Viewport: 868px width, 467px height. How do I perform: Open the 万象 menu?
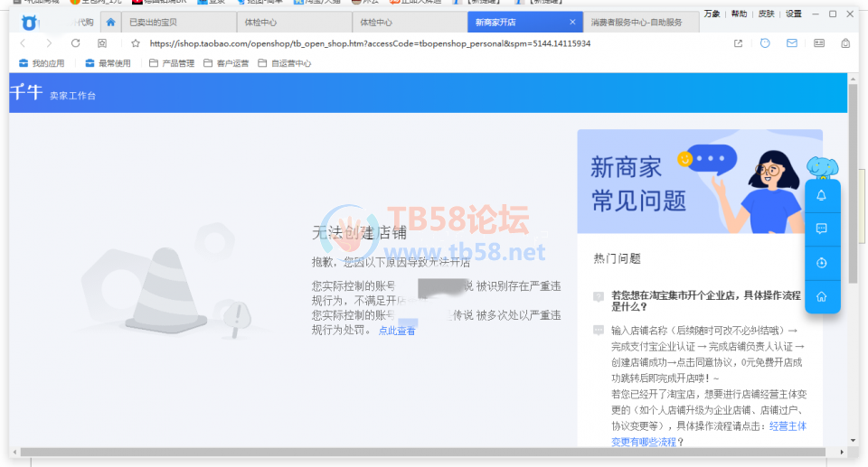(712, 14)
